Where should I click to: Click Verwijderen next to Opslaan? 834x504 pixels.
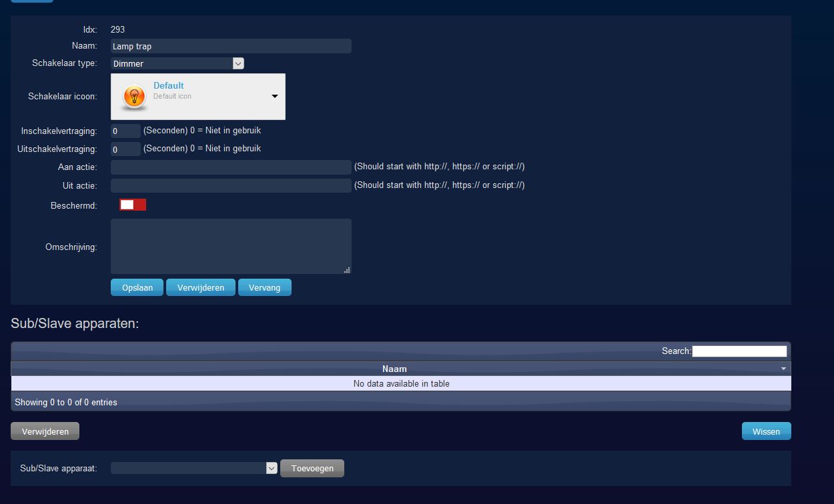tap(200, 288)
